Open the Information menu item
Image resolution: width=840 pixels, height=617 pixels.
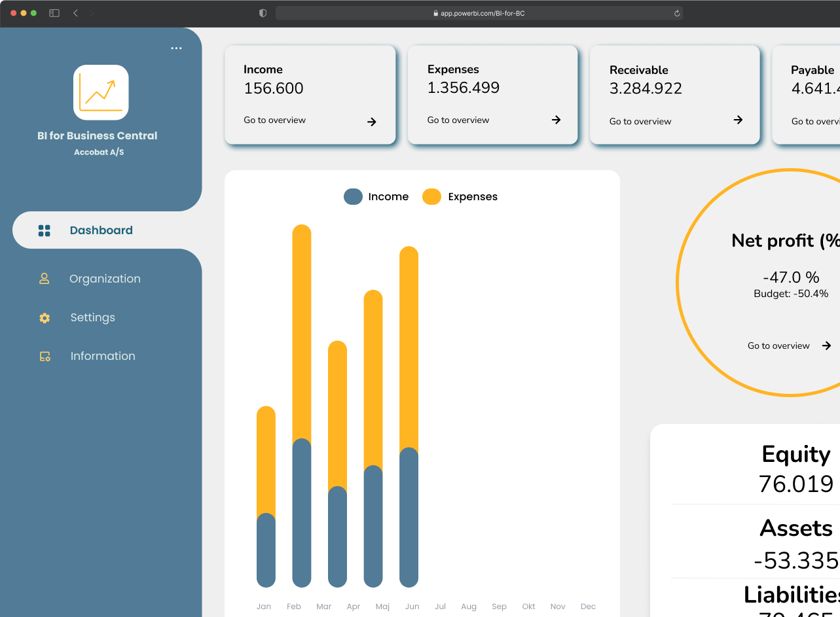point(103,356)
